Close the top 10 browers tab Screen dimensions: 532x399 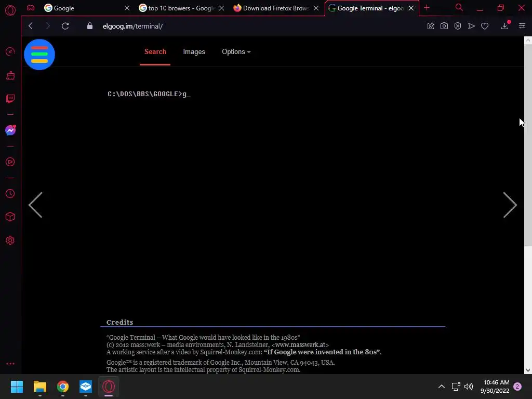tap(221, 8)
